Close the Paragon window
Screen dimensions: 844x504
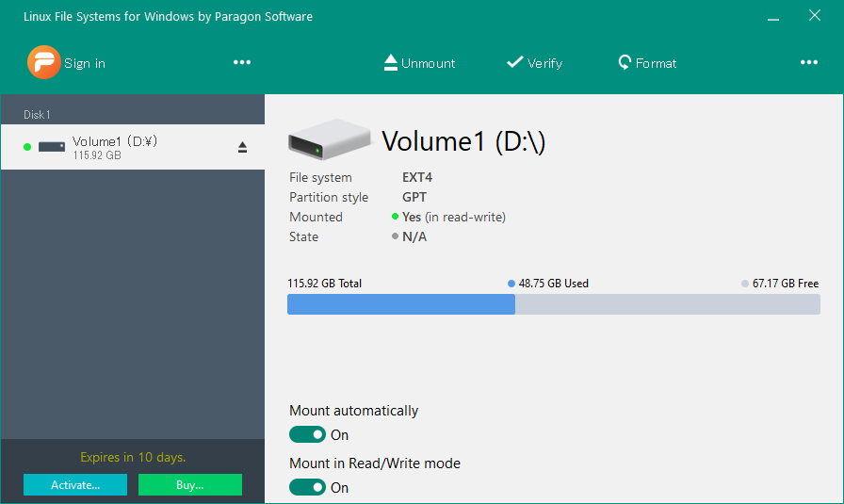point(815,16)
